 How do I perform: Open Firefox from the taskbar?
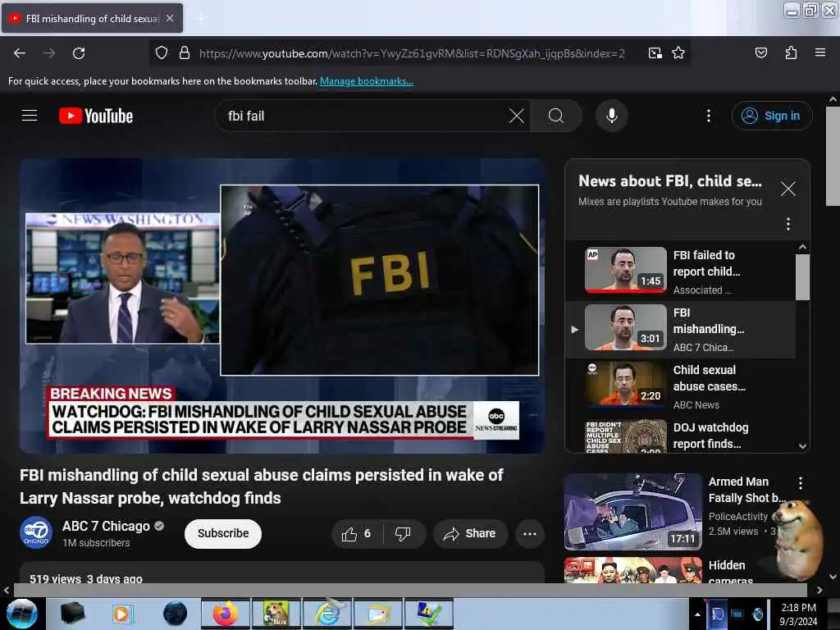pos(226,614)
